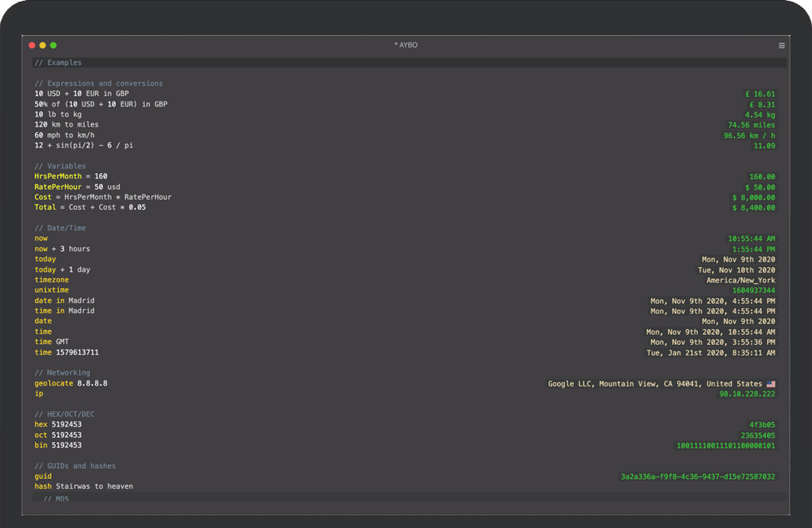Screen dimensions: 812x528
Task: Select the HrsPerMonth variable name
Action: click(x=58, y=177)
